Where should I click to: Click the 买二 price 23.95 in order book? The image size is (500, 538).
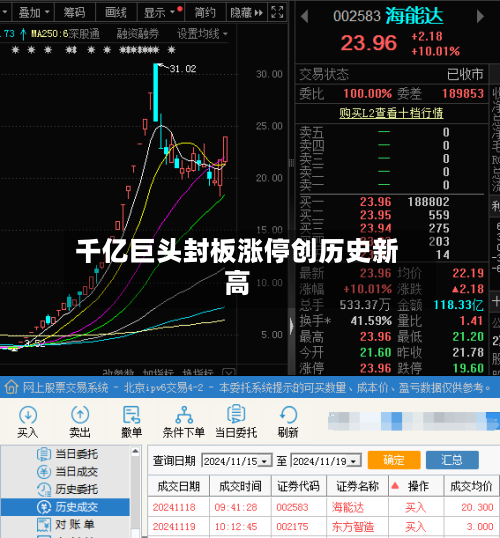click(375, 215)
